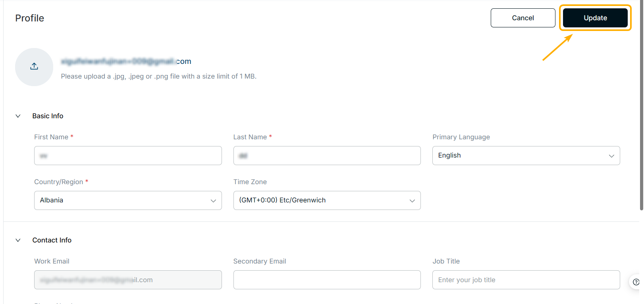644x304 pixels.
Task: Click the disabled Work Email field
Action: coord(128,280)
